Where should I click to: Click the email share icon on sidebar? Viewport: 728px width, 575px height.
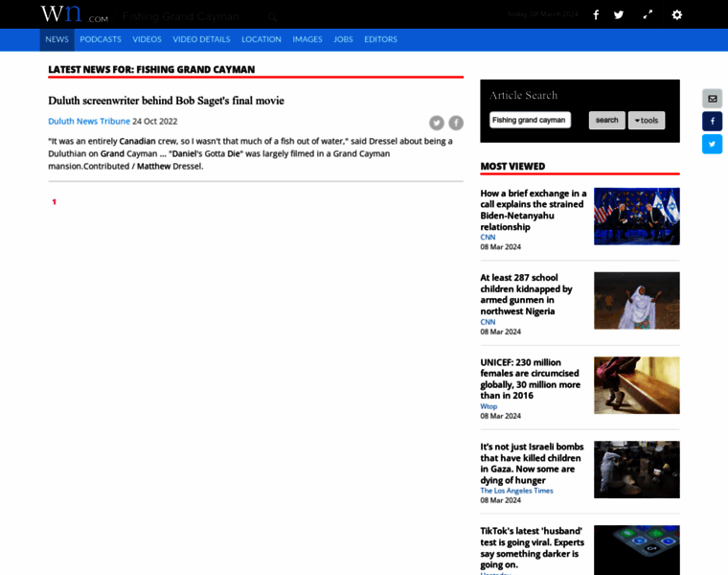pyautogui.click(x=712, y=99)
